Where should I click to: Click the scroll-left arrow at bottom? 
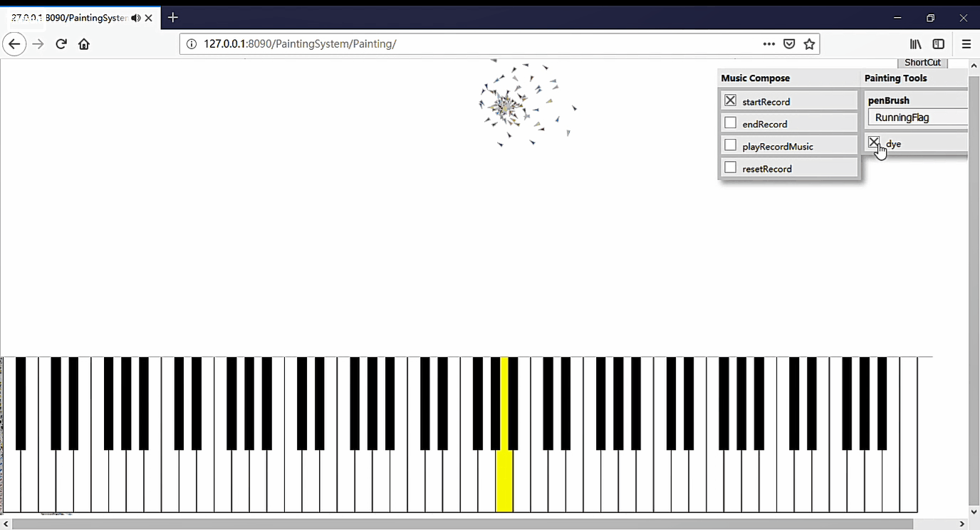click(x=6, y=524)
